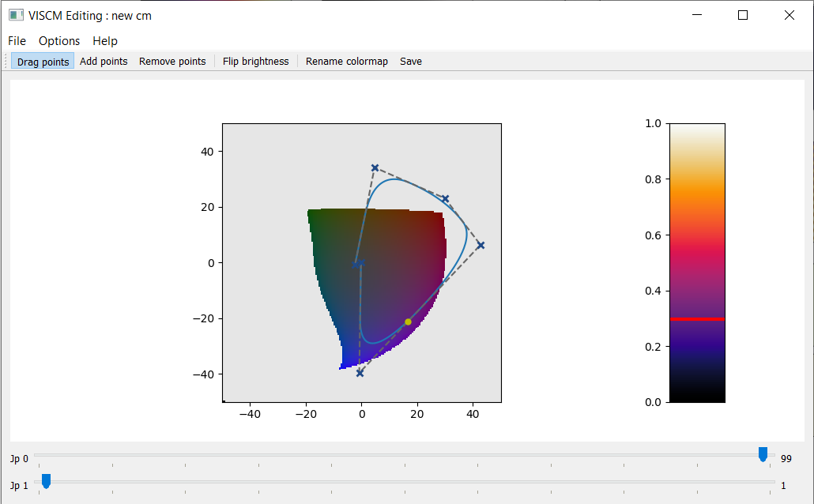This screenshot has height=504, width=814.
Task: Click the Jp 0 value '99'
Action: point(786,458)
